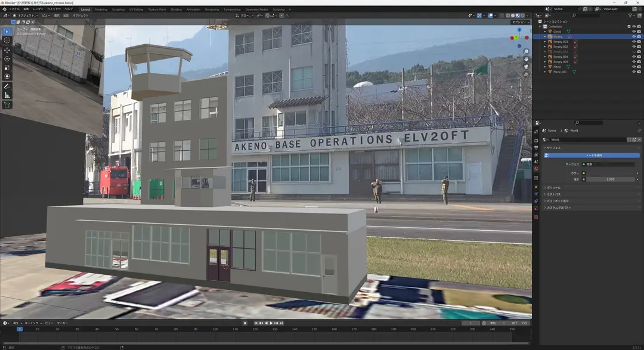Viewport: 644px width, 350px height.
Task: Click the viewport pan hand icon
Action: tap(526, 59)
